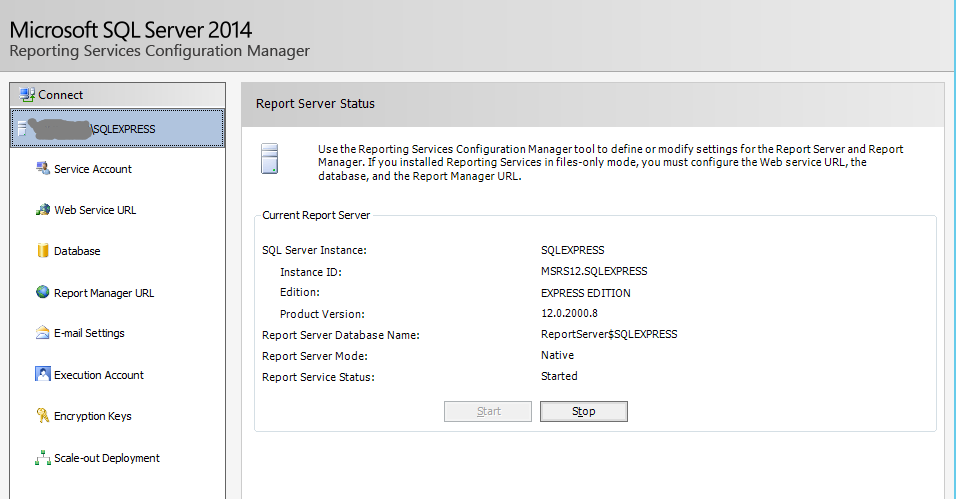Click the Native server mode value
Image resolution: width=956 pixels, height=499 pixels.
(x=557, y=355)
